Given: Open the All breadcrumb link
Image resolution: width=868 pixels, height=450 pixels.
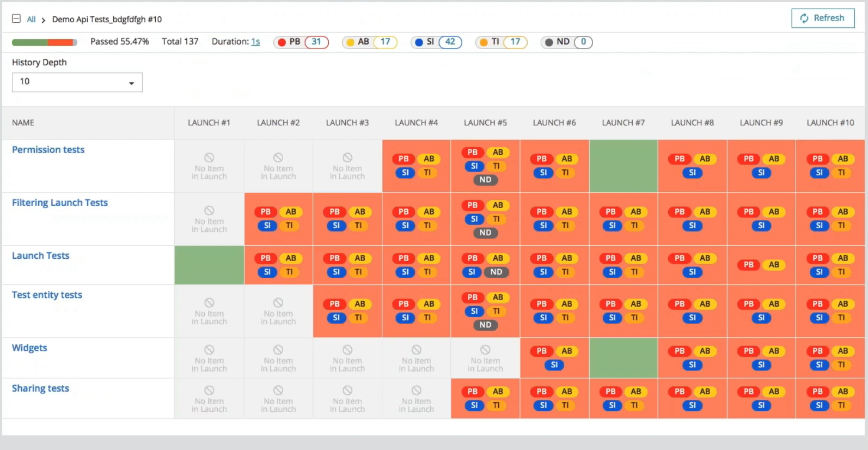Looking at the screenshot, I should 31,20.
